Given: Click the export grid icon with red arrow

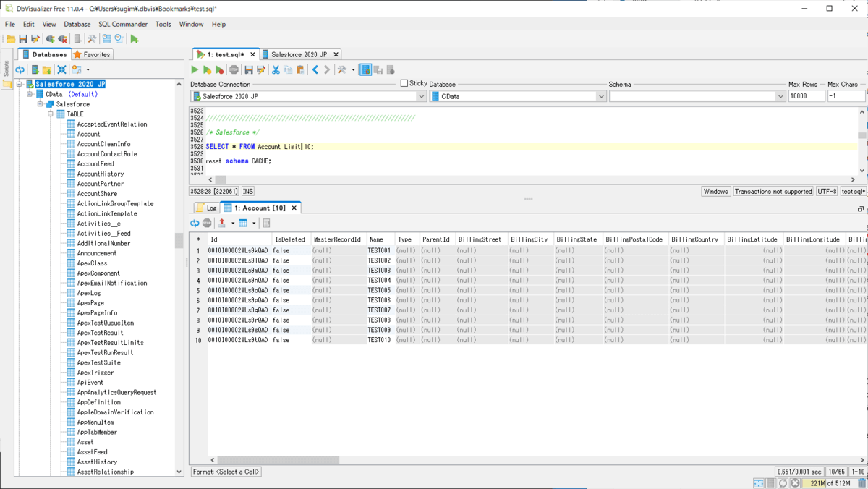Looking at the screenshot, I should tap(222, 224).
